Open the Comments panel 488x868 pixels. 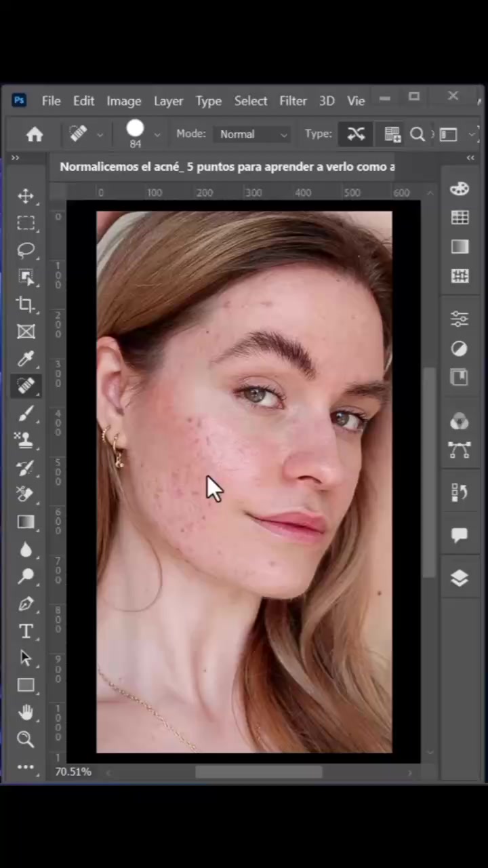click(x=460, y=536)
